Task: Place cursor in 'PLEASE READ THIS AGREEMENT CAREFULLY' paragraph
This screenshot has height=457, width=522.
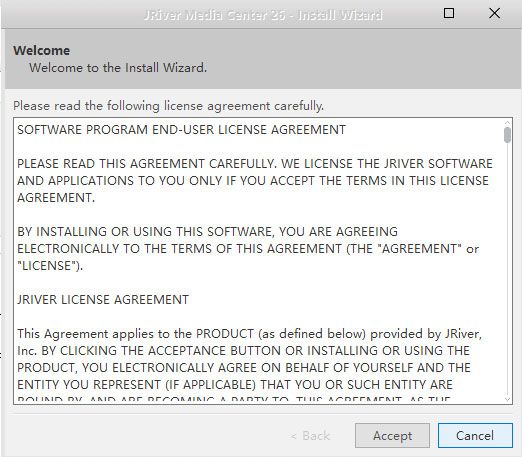Action: pyautogui.click(x=255, y=181)
